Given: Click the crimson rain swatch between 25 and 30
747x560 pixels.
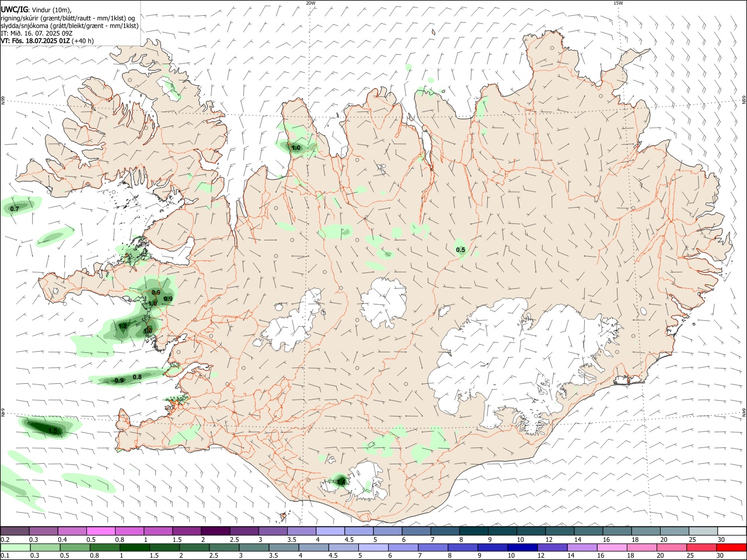Looking at the screenshot, I should (701, 547).
